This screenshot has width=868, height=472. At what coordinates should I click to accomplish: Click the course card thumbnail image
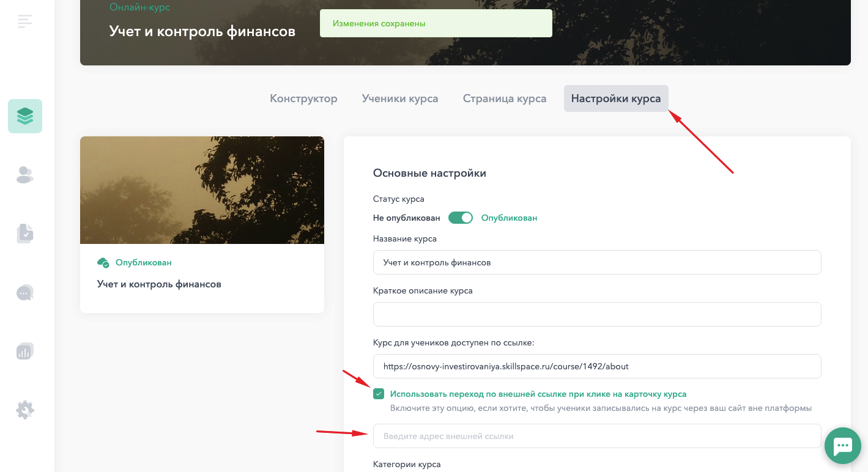(202, 190)
